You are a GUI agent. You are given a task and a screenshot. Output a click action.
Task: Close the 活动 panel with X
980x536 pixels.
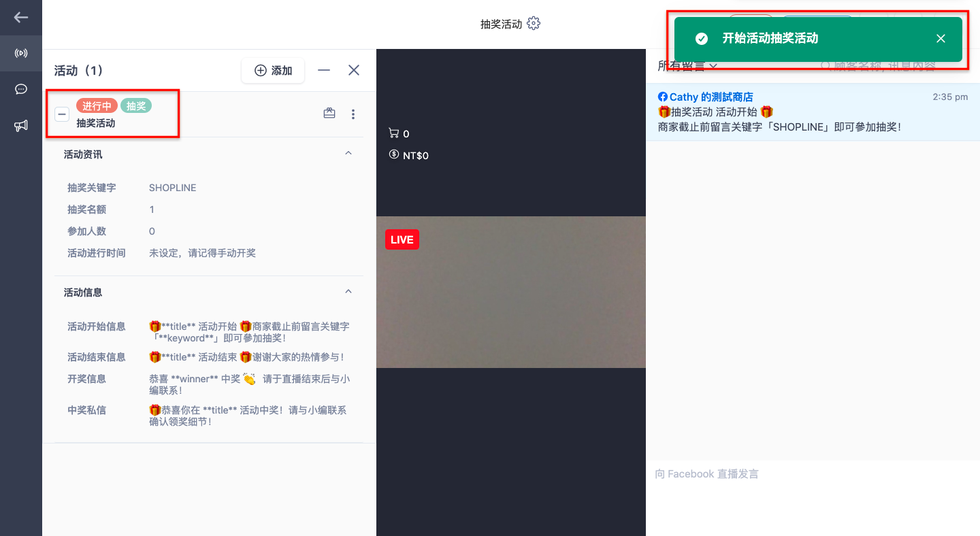354,70
